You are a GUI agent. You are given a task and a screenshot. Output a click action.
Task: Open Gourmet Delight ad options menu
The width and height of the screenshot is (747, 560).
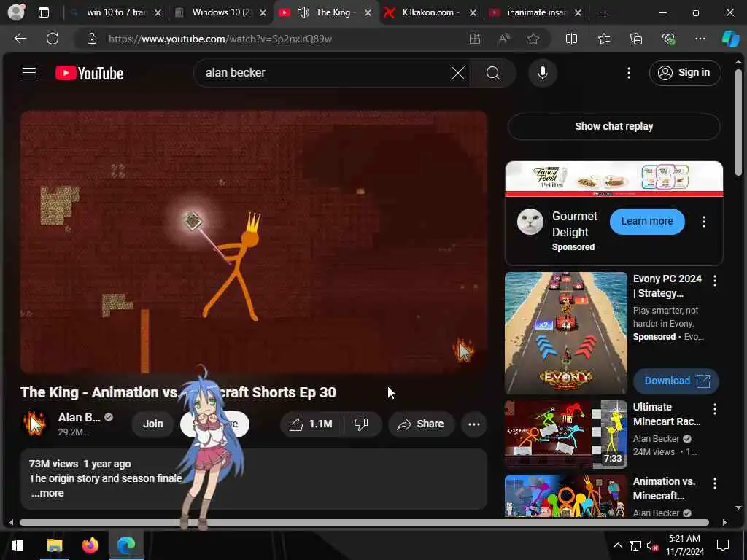704,222
